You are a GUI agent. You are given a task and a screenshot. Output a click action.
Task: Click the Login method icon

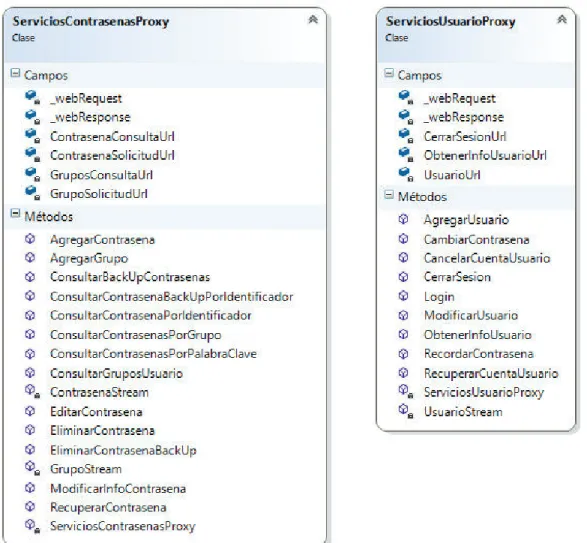click(x=403, y=296)
